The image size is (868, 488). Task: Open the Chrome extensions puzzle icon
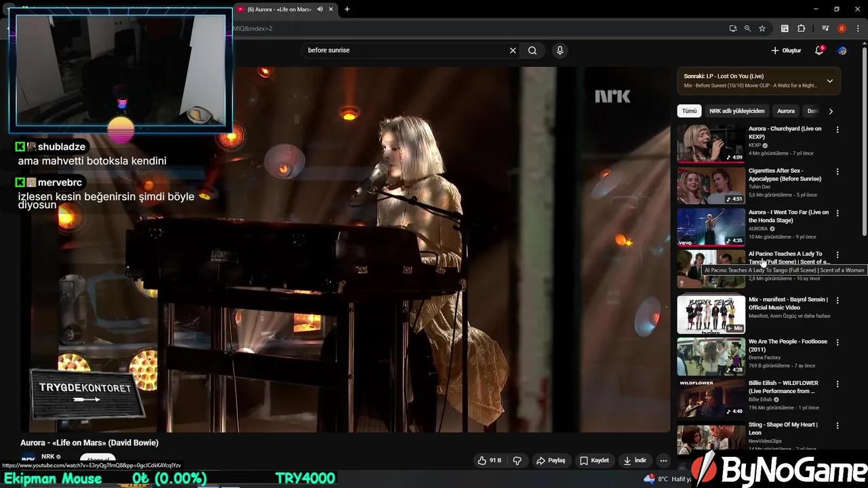(x=802, y=28)
